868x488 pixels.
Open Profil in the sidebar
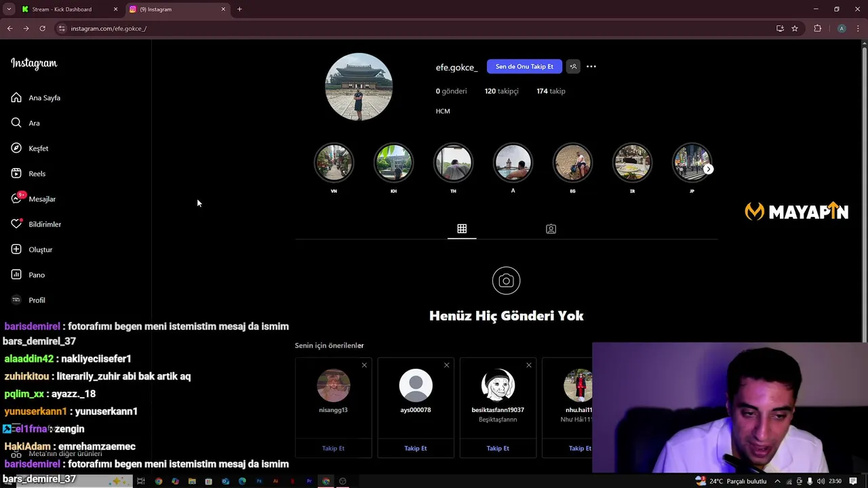37,300
